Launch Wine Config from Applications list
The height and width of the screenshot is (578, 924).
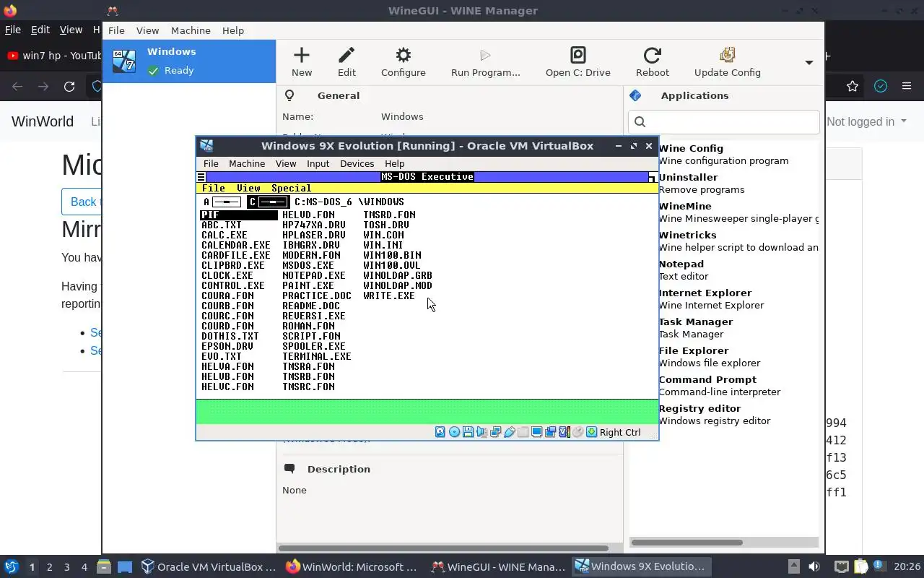pyautogui.click(x=724, y=154)
